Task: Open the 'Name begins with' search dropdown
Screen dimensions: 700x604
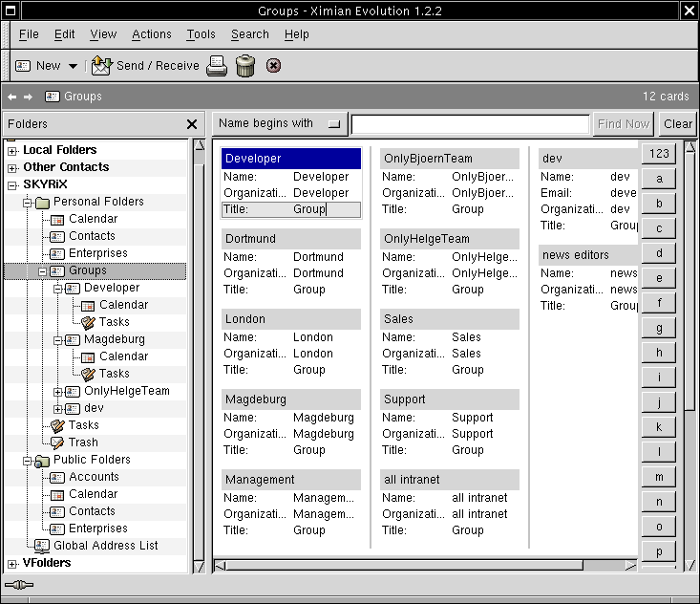Action: pyautogui.click(x=280, y=123)
